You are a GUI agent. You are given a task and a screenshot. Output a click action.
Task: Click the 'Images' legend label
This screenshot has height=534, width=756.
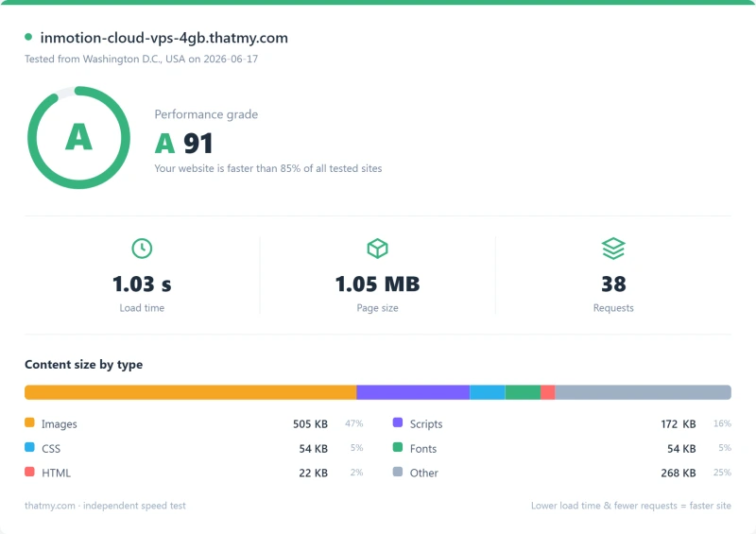click(x=60, y=424)
